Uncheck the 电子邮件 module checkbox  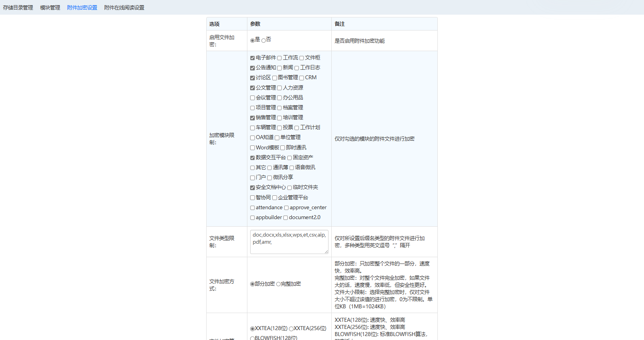click(253, 58)
